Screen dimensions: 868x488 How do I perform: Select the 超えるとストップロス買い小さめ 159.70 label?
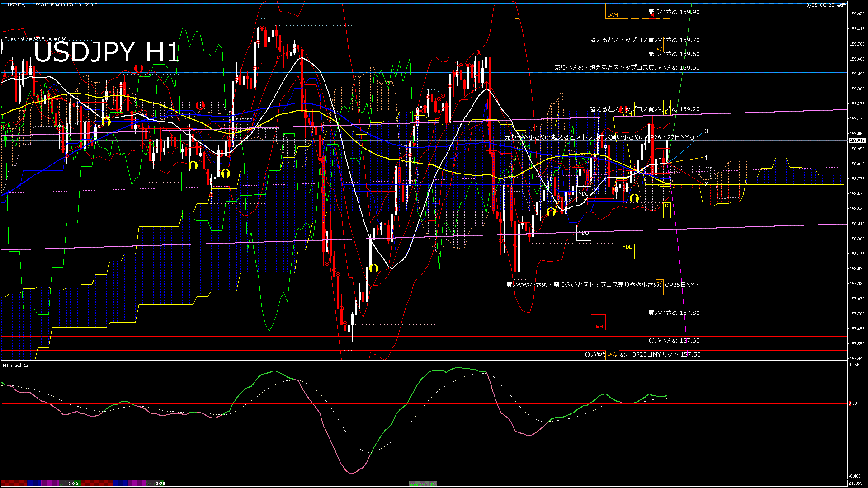coord(644,40)
